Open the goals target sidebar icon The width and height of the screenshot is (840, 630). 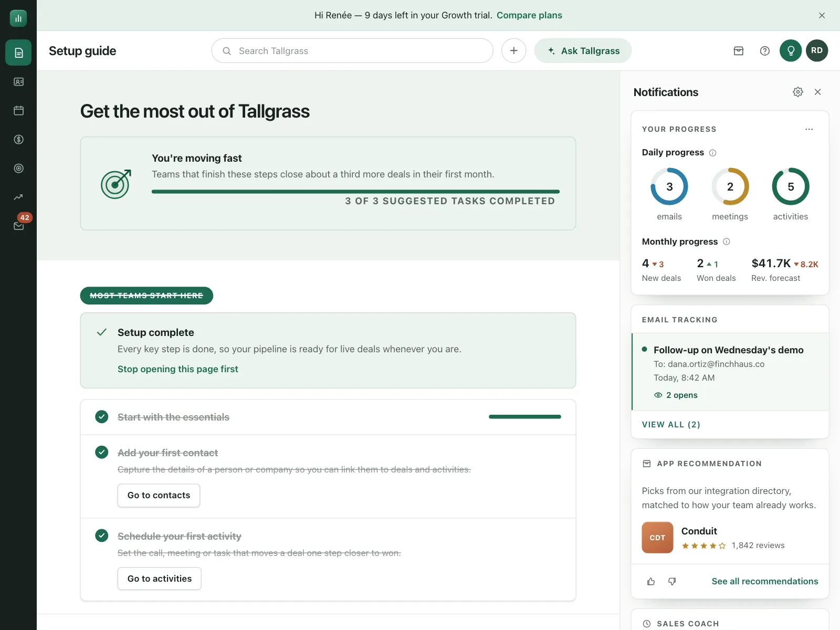(x=18, y=169)
